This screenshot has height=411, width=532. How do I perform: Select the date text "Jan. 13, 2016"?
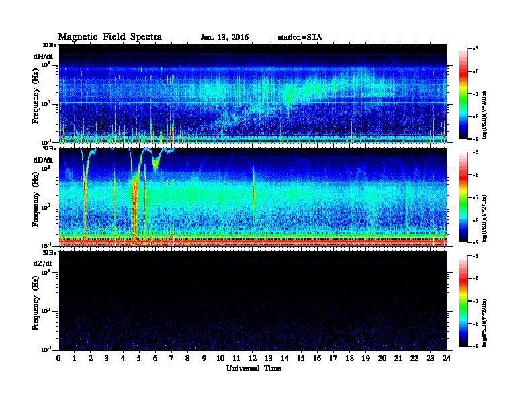point(224,38)
